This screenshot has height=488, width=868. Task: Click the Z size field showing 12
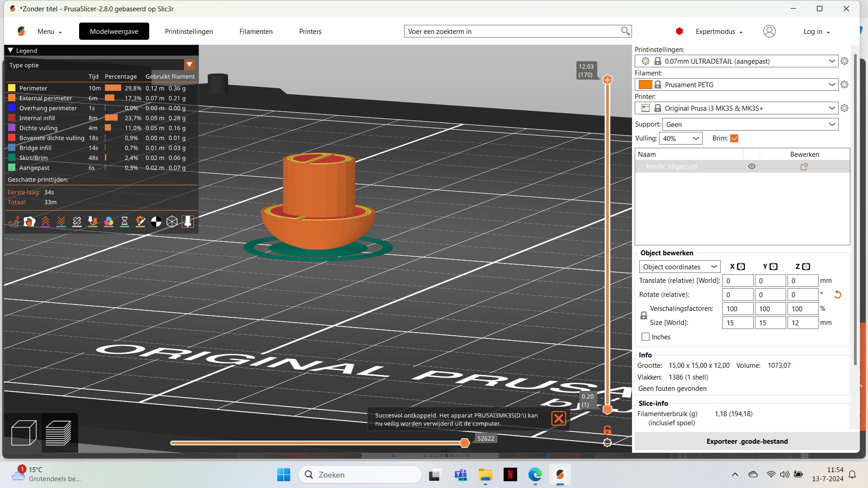[x=802, y=323]
